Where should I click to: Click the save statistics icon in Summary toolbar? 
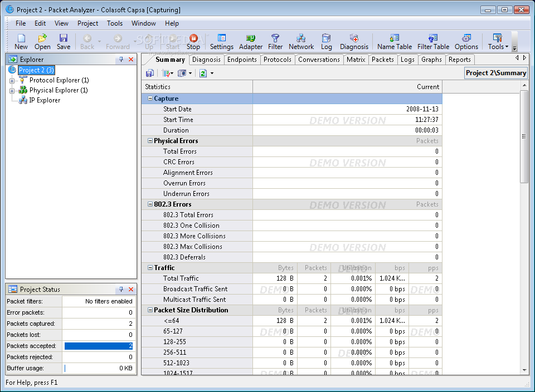click(150, 73)
